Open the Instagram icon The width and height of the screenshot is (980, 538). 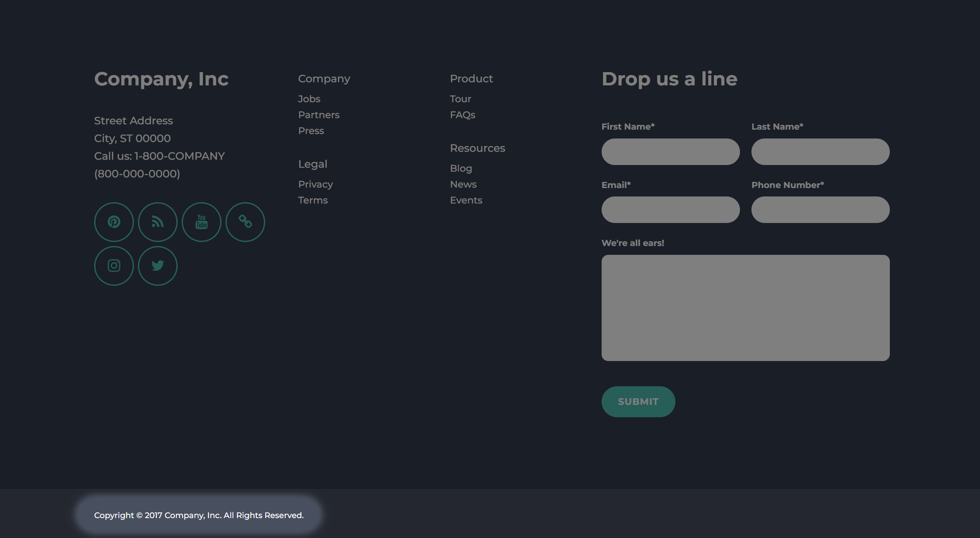tap(114, 265)
